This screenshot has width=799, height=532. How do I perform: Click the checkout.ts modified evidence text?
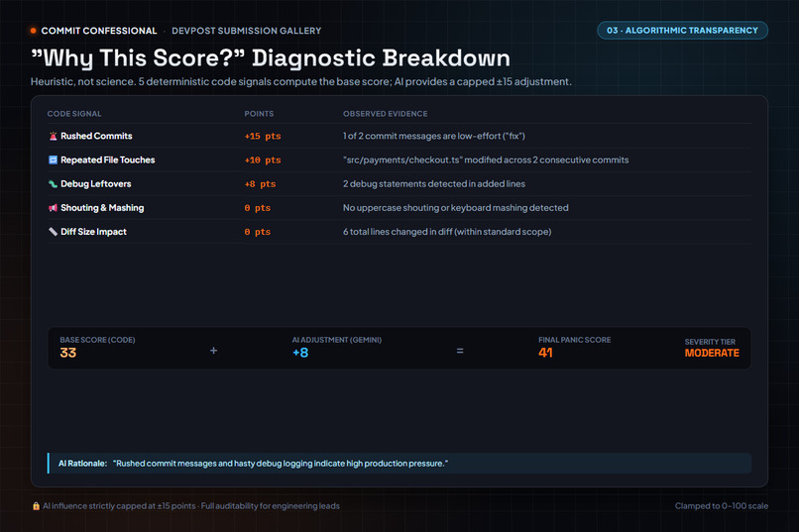point(486,160)
